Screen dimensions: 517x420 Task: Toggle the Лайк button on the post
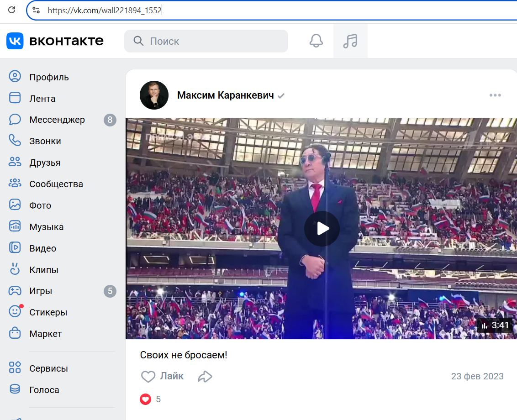click(163, 376)
